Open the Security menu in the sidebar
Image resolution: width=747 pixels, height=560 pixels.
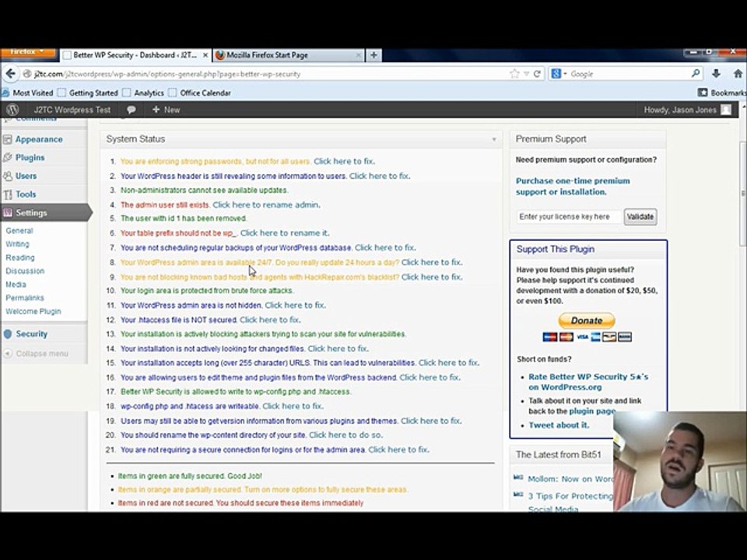(x=31, y=334)
